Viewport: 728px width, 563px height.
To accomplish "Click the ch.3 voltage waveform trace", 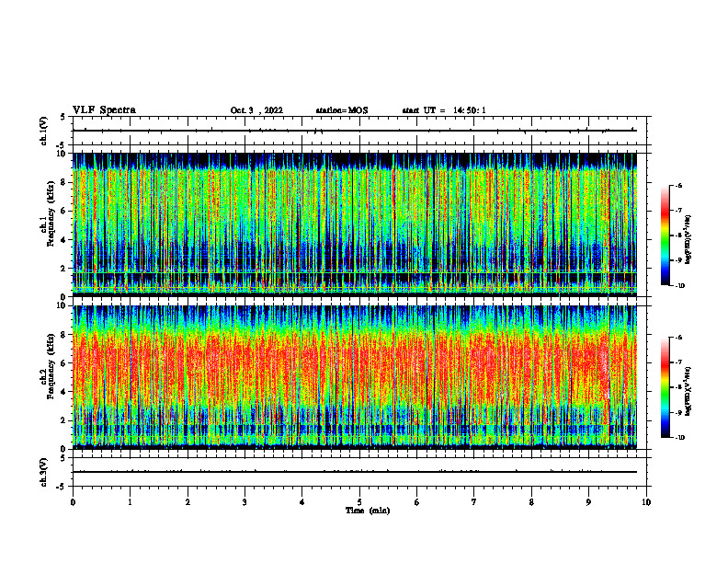I will tap(355, 472).
